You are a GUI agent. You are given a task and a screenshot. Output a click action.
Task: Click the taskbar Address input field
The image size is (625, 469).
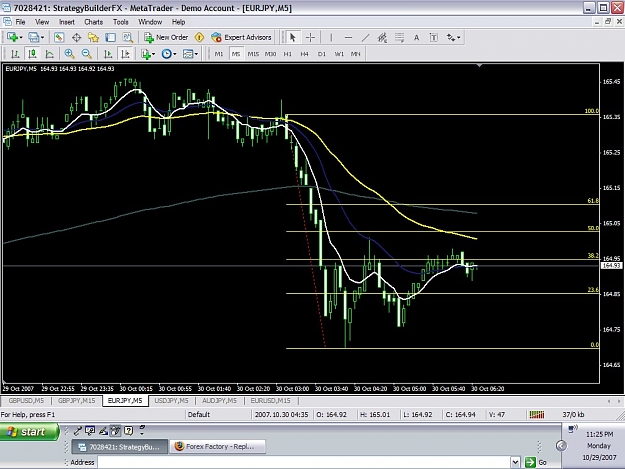[304, 462]
